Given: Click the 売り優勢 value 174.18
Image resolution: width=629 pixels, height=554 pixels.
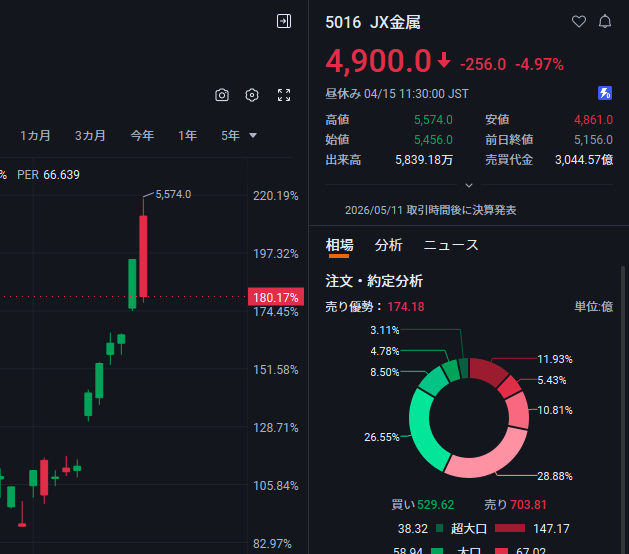Looking at the screenshot, I should (406, 307).
